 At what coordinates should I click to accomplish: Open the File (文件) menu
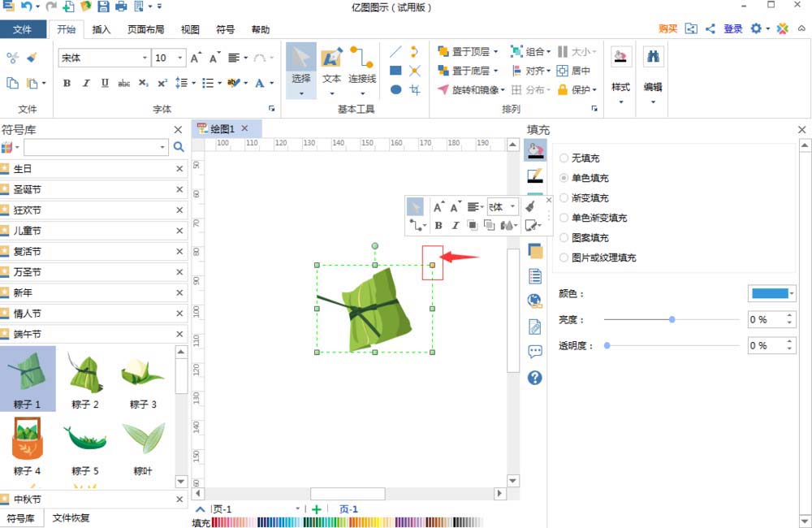tap(22, 29)
